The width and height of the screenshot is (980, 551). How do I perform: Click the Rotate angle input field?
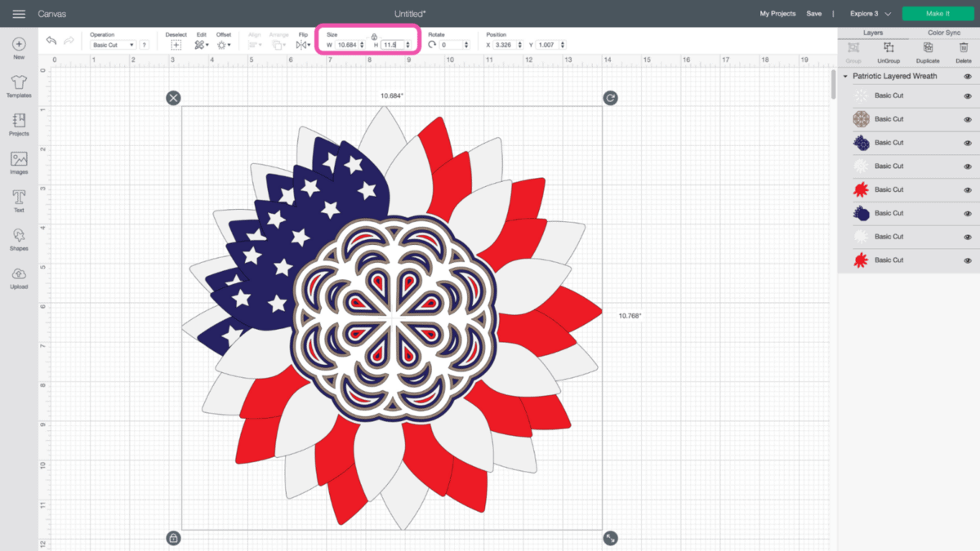(x=451, y=45)
